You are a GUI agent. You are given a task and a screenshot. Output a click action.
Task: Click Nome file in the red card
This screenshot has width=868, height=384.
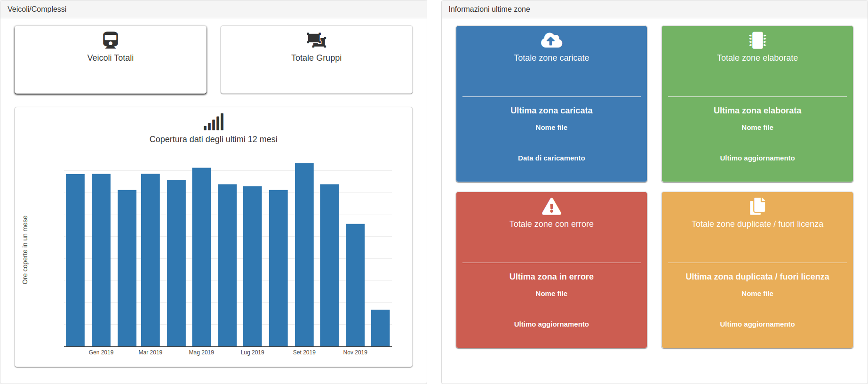pos(551,294)
